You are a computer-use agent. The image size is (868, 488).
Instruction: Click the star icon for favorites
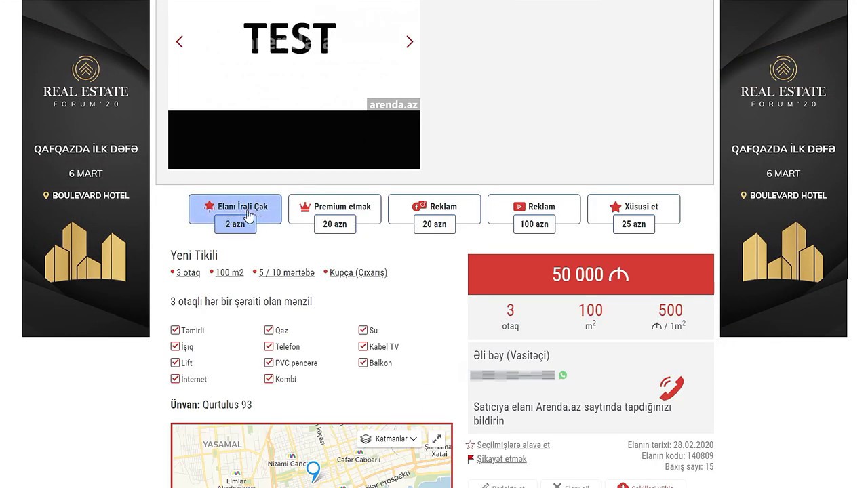[470, 445]
